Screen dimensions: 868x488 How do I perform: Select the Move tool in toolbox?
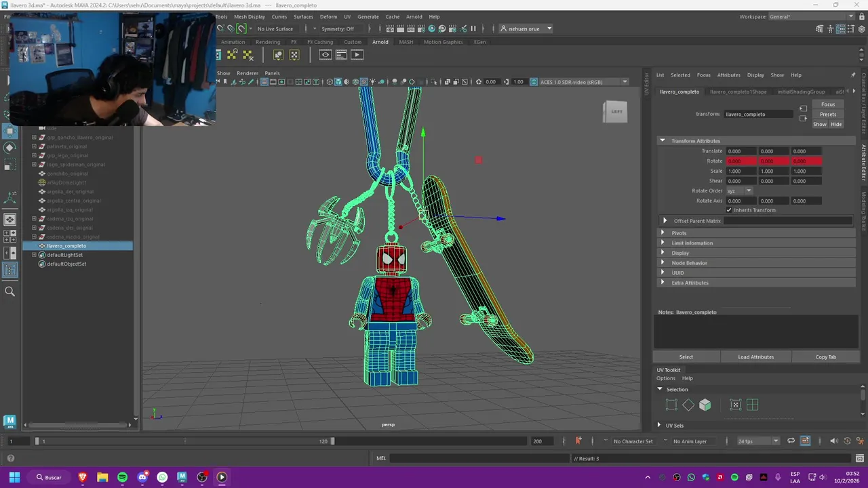point(9,130)
